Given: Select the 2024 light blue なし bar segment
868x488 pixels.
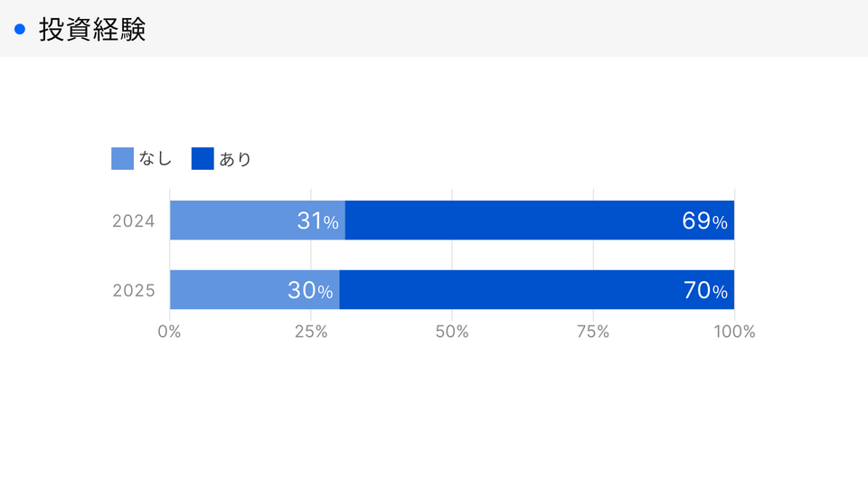Looking at the screenshot, I should click(235, 221).
